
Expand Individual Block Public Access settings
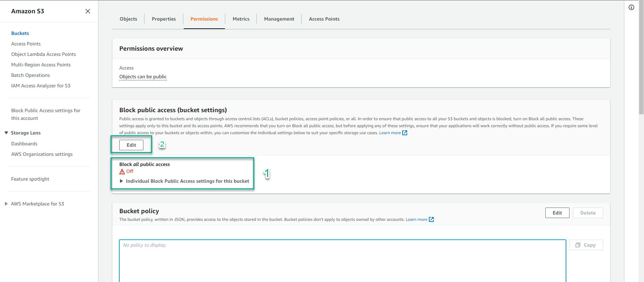coord(121,181)
